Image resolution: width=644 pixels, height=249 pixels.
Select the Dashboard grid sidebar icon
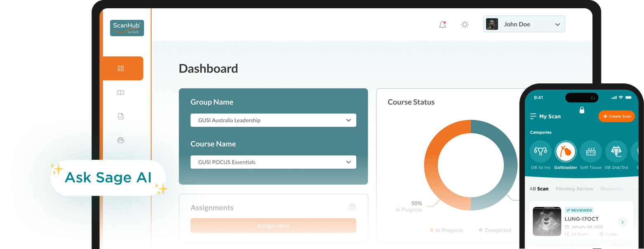tap(121, 69)
